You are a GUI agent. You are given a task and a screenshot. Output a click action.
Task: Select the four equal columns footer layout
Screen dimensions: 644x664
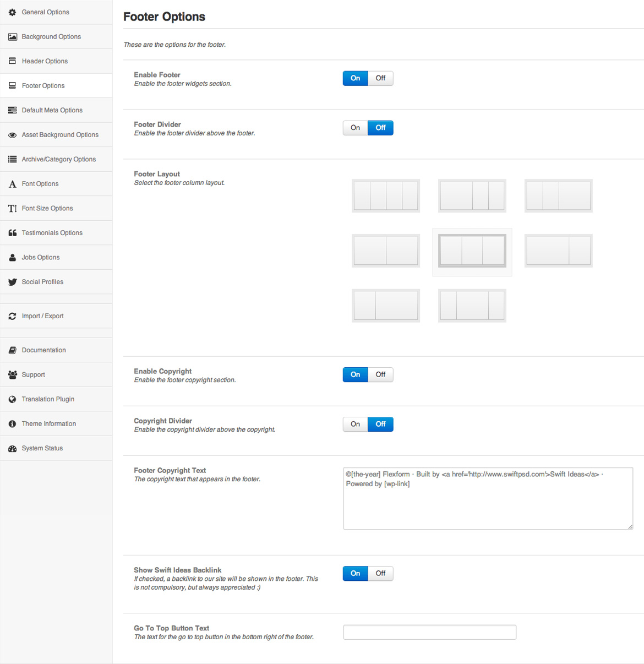[385, 195]
